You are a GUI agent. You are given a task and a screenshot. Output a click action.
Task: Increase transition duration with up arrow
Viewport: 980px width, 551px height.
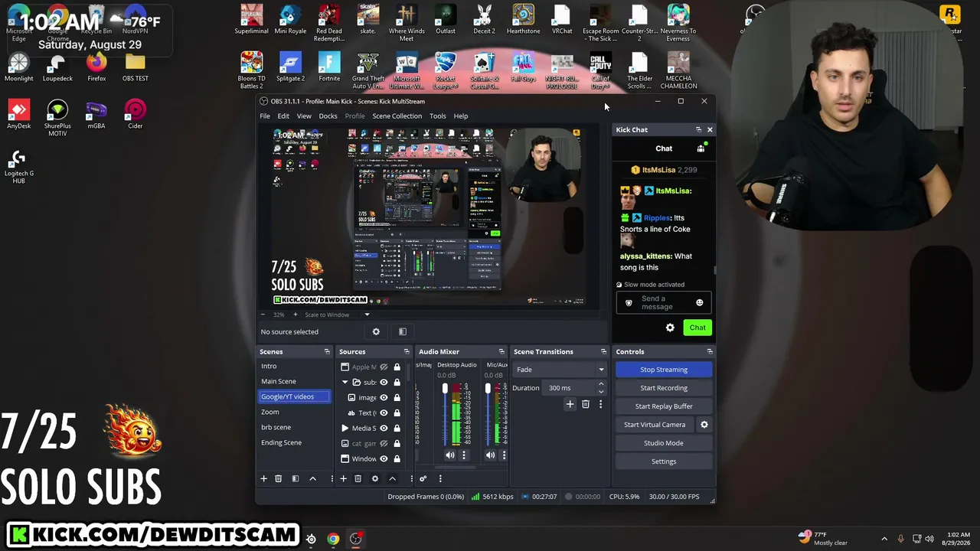(601, 384)
